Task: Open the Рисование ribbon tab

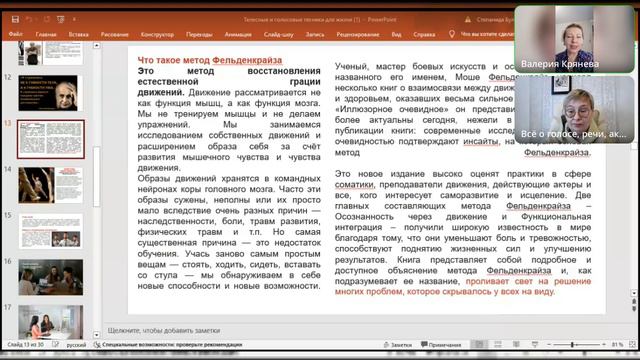Action: (115, 34)
